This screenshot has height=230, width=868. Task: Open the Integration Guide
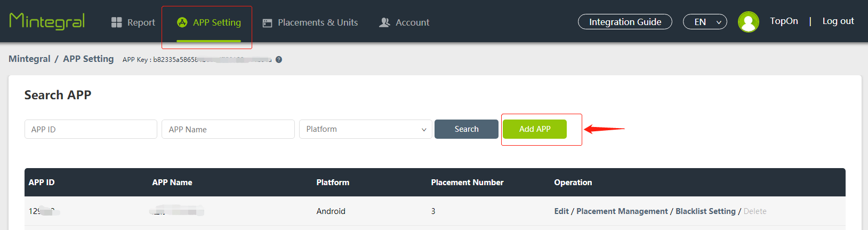pos(625,22)
